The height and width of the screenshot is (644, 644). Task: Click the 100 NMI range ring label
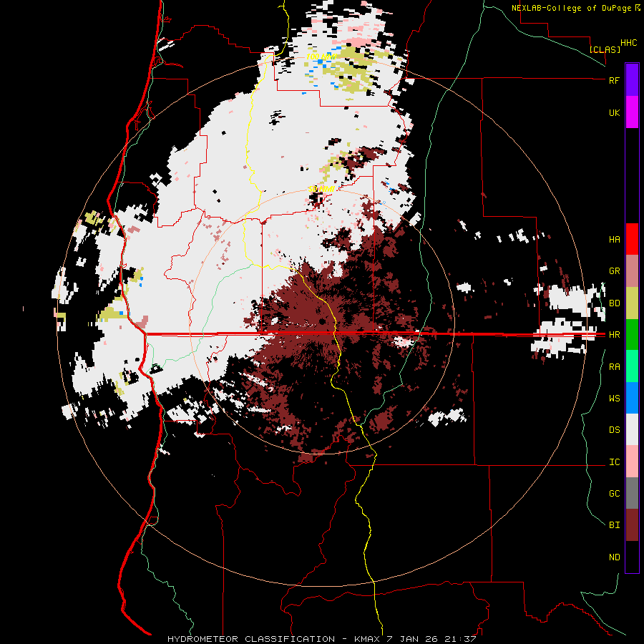[x=321, y=57]
